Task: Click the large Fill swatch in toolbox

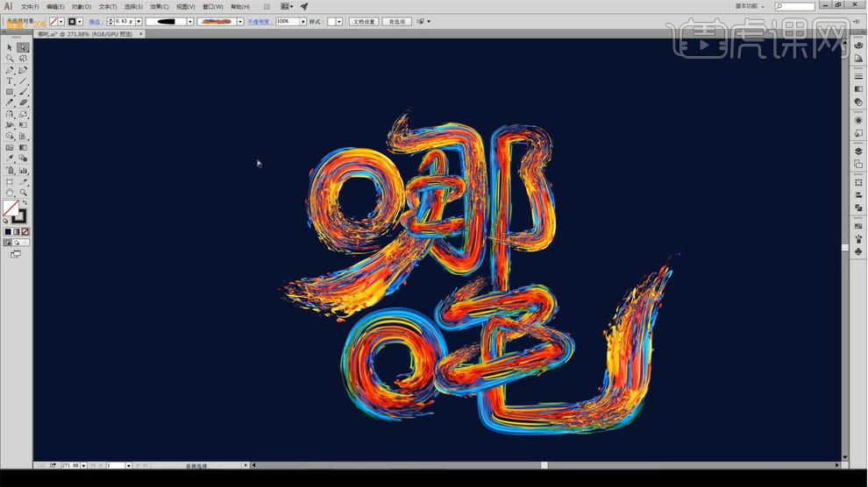Action: [11, 208]
